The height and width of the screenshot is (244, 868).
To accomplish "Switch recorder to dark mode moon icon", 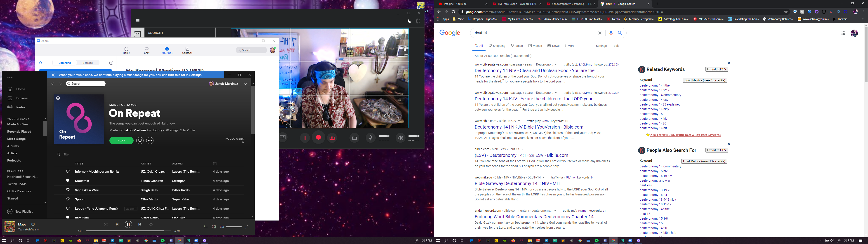I will [x=409, y=21].
